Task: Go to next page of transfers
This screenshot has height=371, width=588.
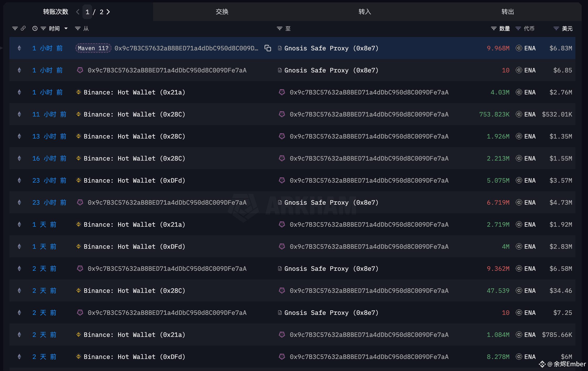Action: [x=108, y=12]
